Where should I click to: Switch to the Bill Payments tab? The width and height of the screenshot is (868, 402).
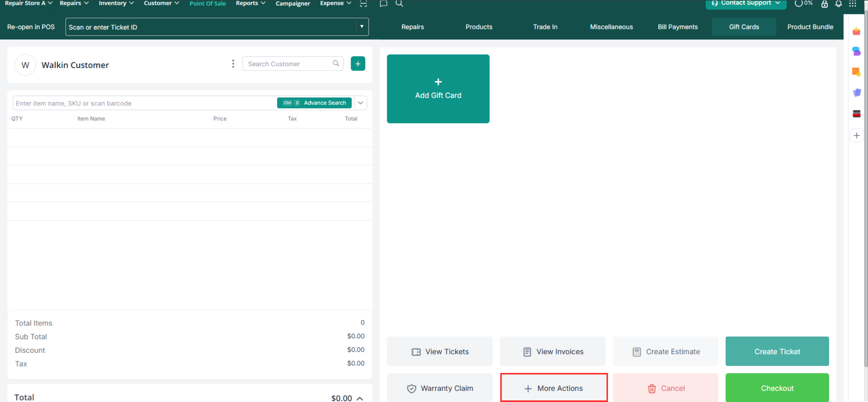677,27
